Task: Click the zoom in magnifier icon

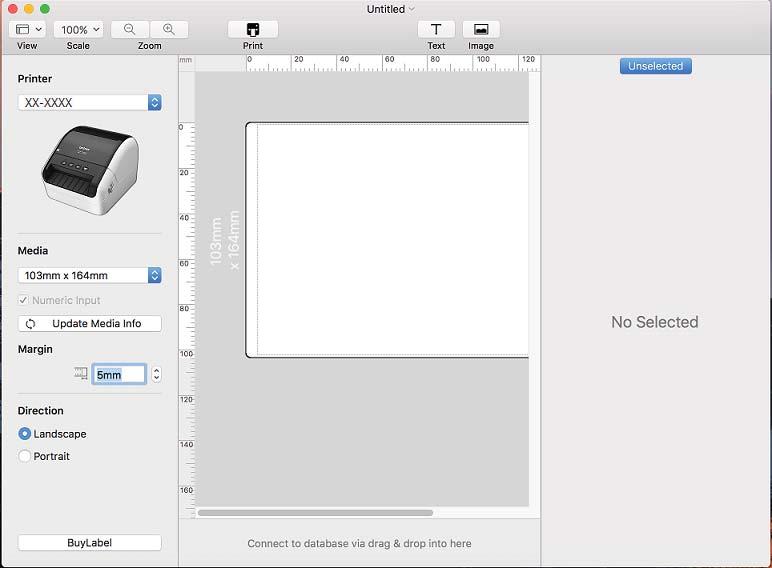Action: [169, 30]
